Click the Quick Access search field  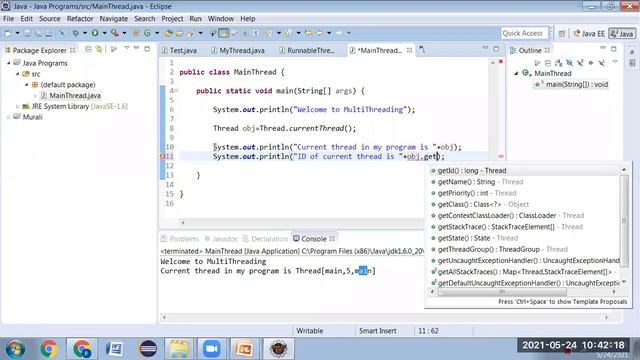(524, 33)
